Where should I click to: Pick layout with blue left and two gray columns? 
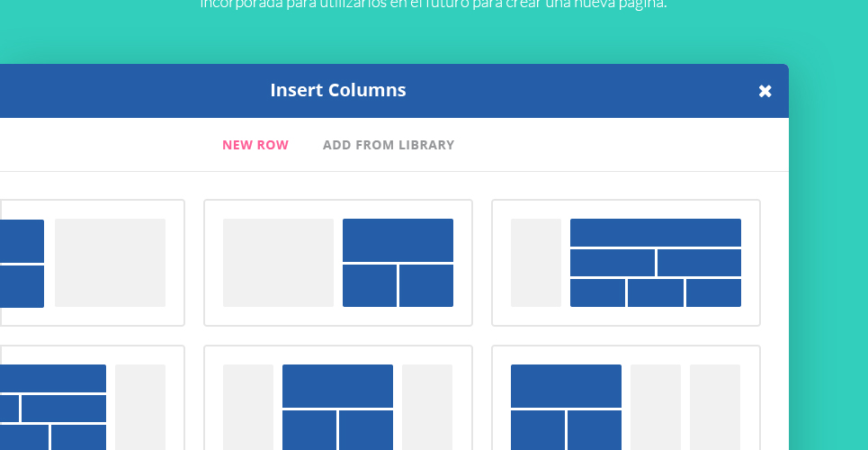click(x=626, y=398)
